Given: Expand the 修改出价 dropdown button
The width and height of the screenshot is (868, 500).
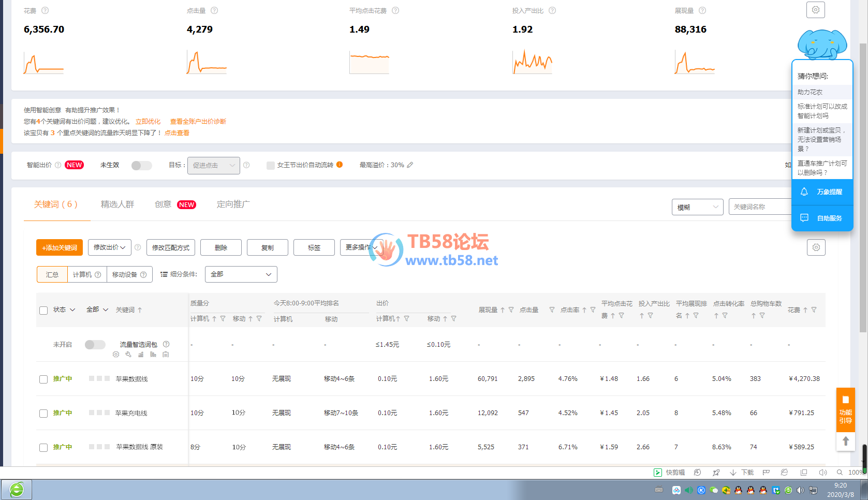Looking at the screenshot, I should 110,247.
